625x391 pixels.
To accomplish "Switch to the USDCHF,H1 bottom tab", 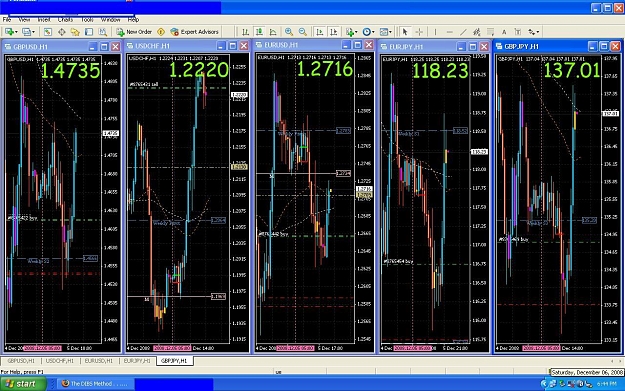I will (60, 361).
